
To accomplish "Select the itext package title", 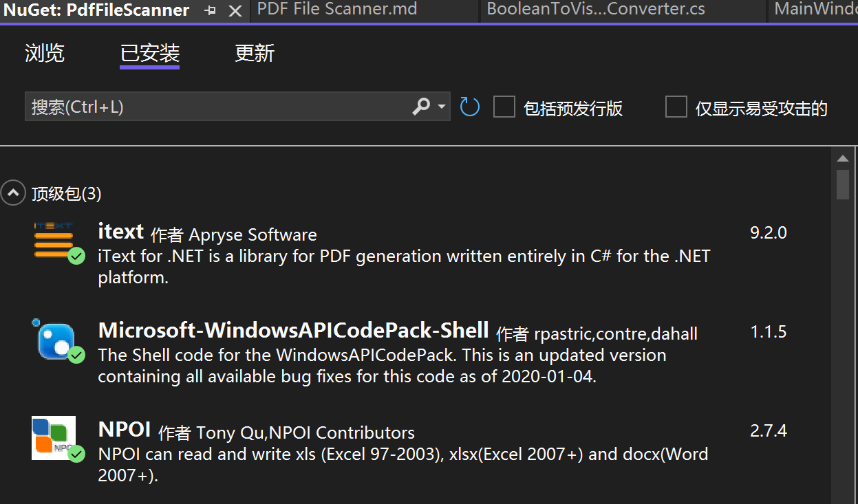I will point(121,232).
